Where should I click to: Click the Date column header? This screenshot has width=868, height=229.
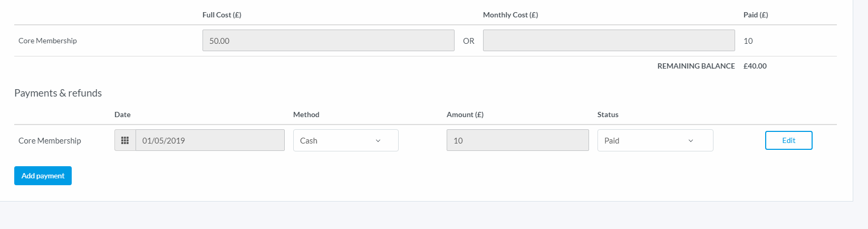click(x=122, y=114)
